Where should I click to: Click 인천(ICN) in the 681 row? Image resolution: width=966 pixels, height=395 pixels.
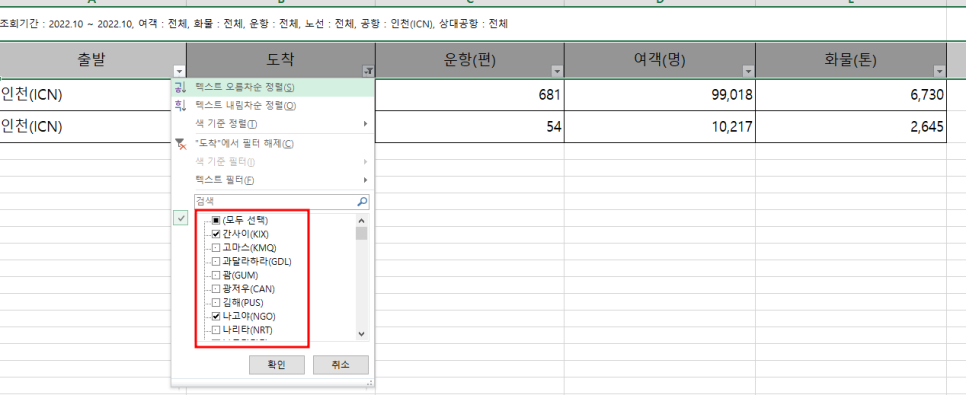31,95
